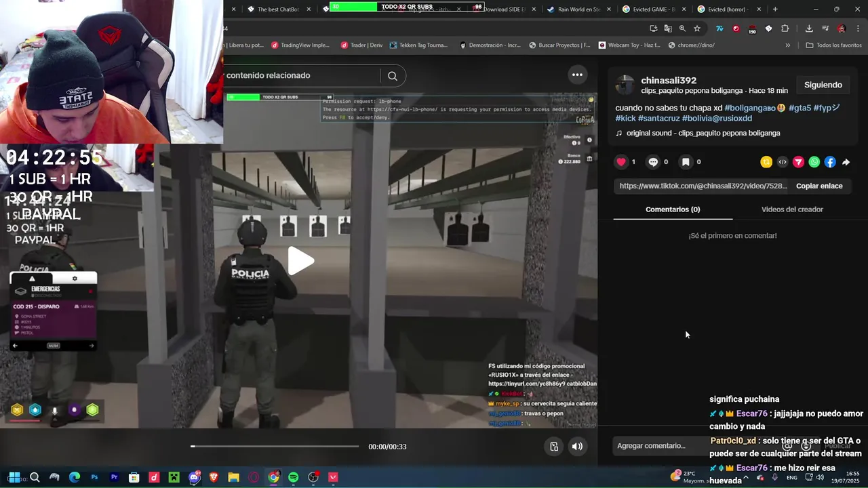Switch to Videos del creador tab
The image size is (868, 488).
tap(792, 209)
